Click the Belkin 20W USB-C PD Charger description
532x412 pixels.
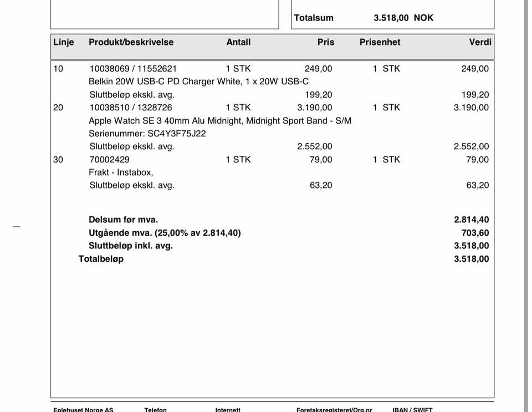[198, 82]
